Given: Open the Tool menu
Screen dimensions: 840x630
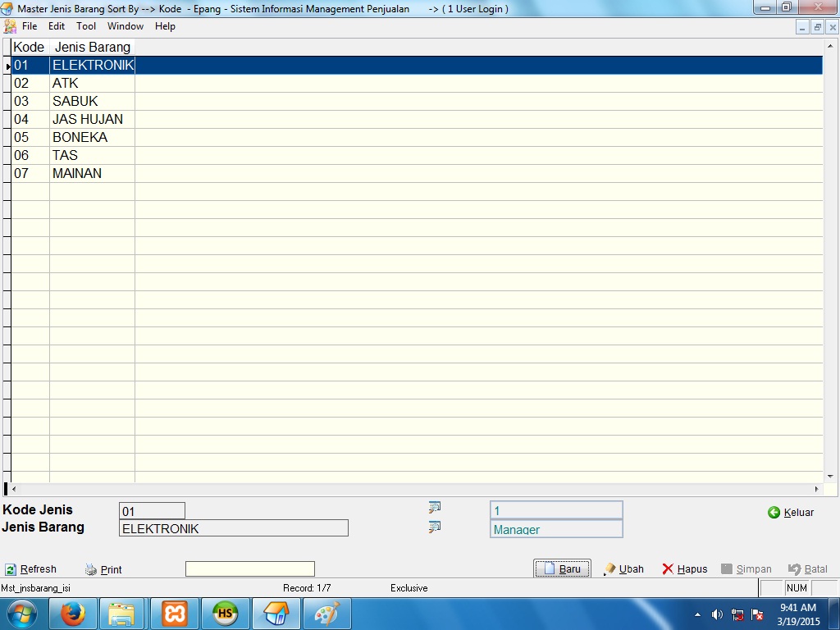Looking at the screenshot, I should [86, 26].
